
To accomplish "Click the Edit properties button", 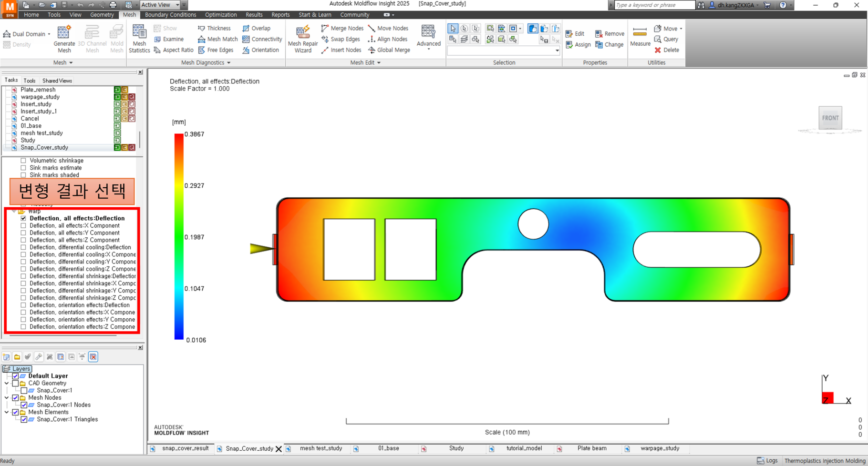I will coord(575,34).
